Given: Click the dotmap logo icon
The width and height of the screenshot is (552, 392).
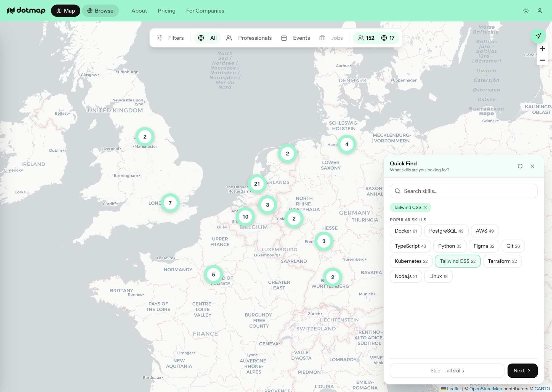Looking at the screenshot, I should pos(11,11).
